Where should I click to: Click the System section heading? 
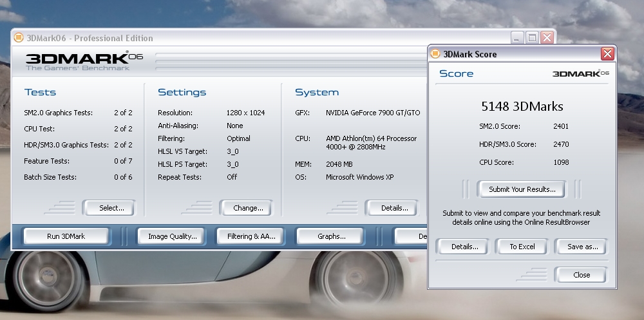coord(317,92)
